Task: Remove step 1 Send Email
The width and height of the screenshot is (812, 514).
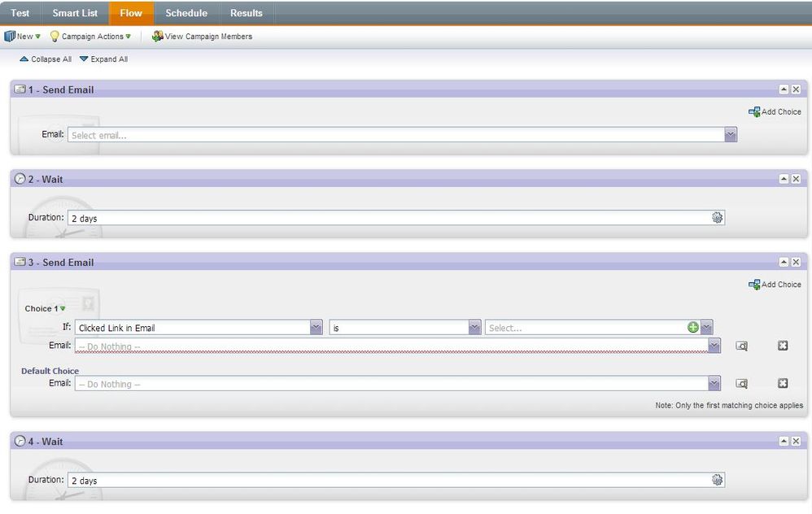Action: click(x=797, y=89)
